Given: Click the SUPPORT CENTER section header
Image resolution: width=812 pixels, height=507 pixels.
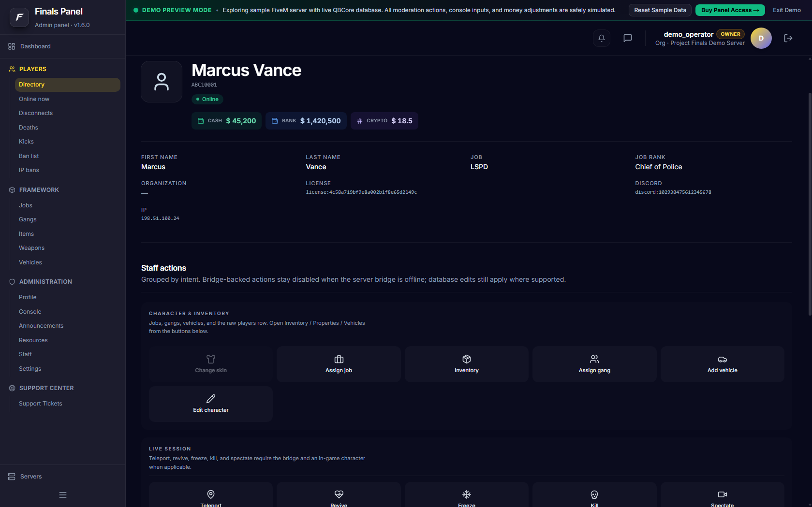Looking at the screenshot, I should pyautogui.click(x=46, y=388).
